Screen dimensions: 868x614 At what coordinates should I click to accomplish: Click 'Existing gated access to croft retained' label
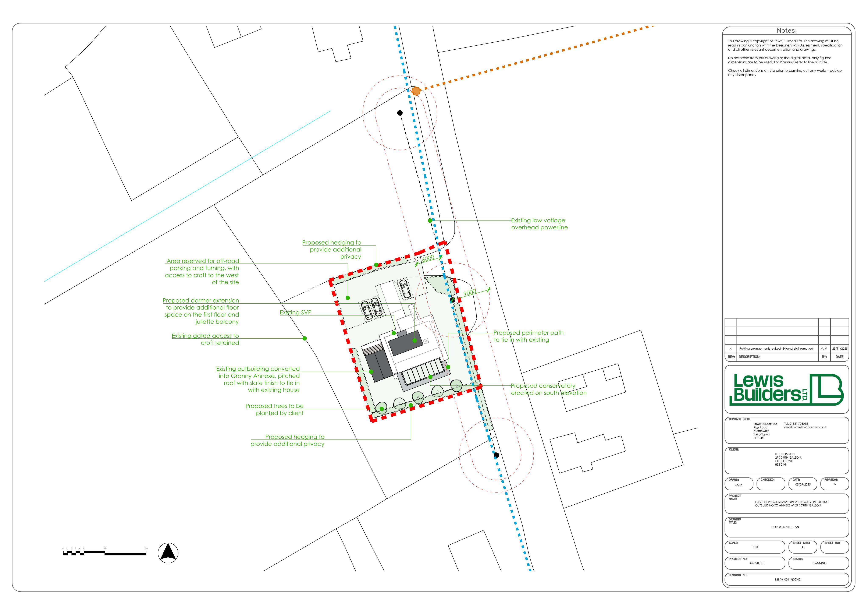(205, 339)
